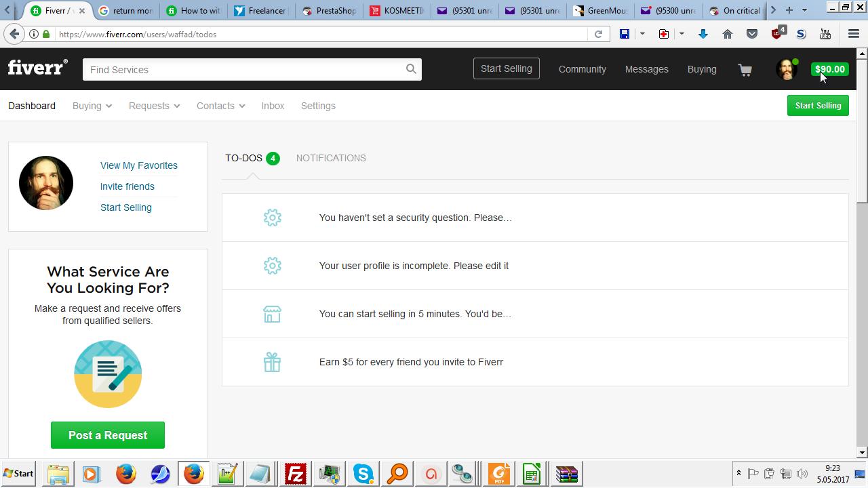Switch to the GreenMouse browser tab
Viewport: 868px width, 488px height.
(x=600, y=11)
